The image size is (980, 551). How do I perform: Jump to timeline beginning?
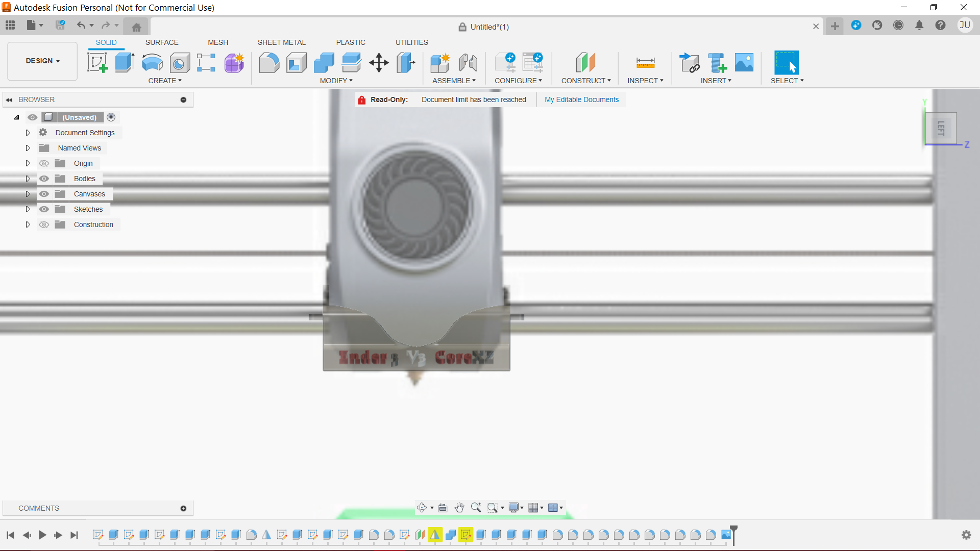point(10,535)
